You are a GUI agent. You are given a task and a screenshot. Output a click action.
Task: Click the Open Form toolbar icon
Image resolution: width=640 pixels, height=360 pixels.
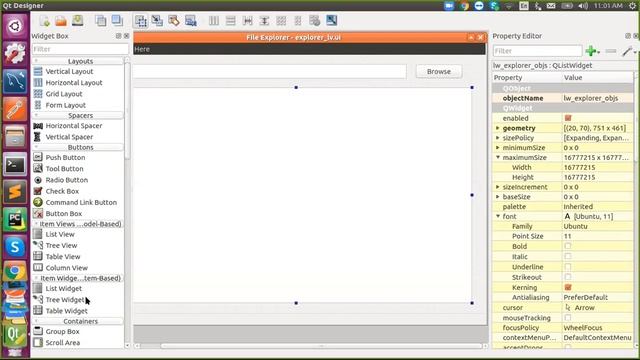coord(61,20)
